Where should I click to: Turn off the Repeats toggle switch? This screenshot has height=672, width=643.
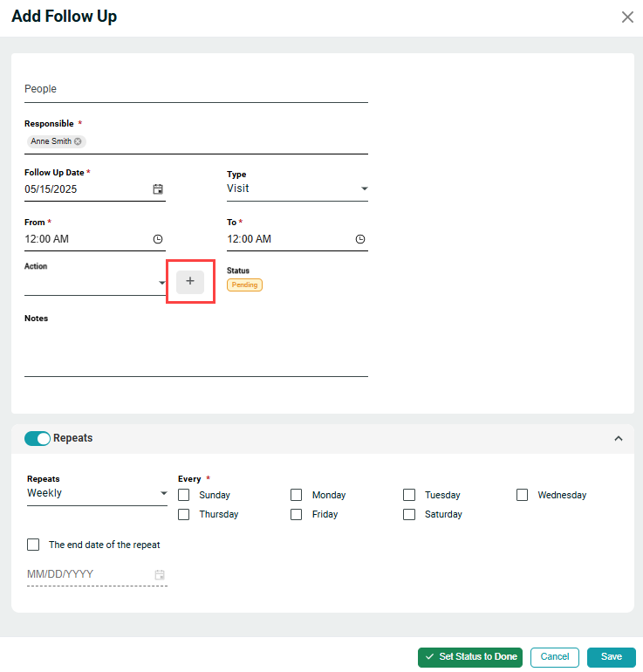38,438
